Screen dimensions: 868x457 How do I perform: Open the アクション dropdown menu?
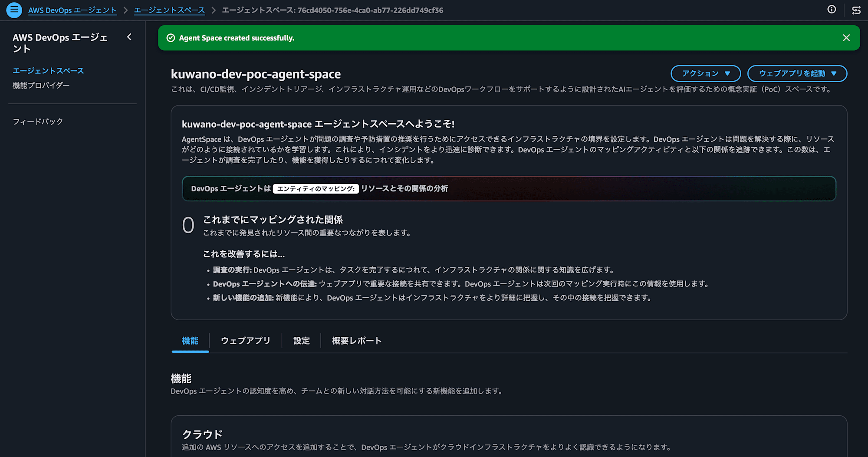706,73
